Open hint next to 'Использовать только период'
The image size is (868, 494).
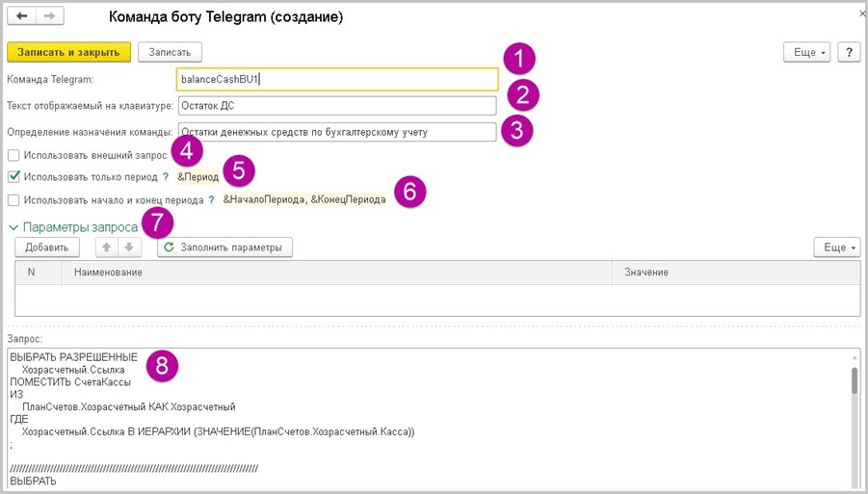pyautogui.click(x=166, y=177)
